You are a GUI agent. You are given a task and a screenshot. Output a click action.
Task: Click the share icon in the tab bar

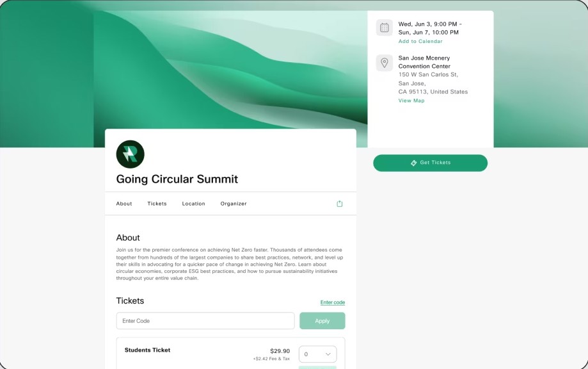point(340,204)
